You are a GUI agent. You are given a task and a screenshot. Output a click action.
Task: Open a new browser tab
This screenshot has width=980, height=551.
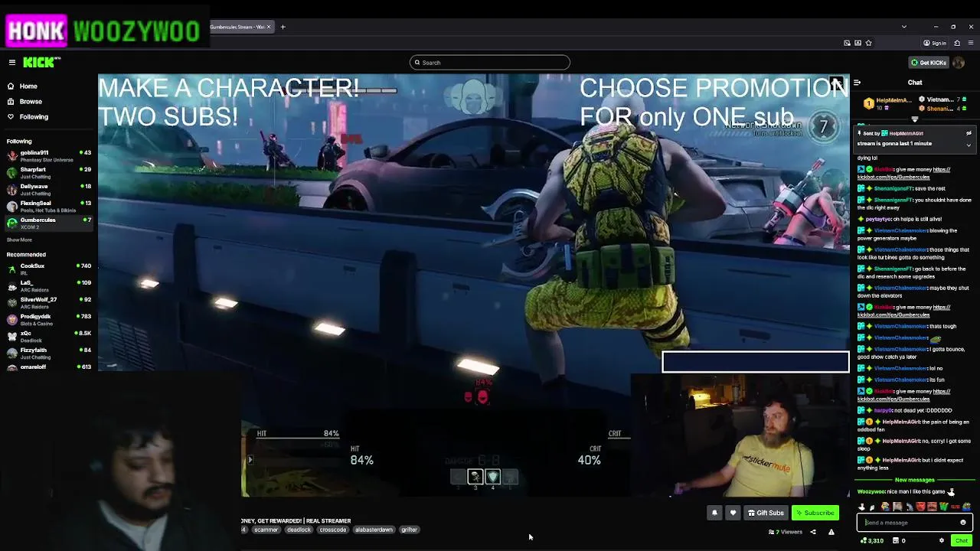tap(283, 27)
